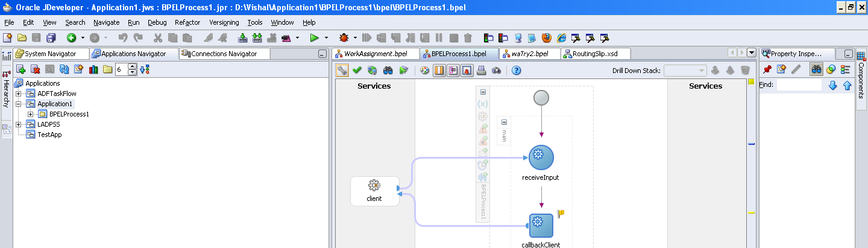Click the Firefox browser toolbar icon
This screenshot has width=868, height=248.
(x=546, y=37)
